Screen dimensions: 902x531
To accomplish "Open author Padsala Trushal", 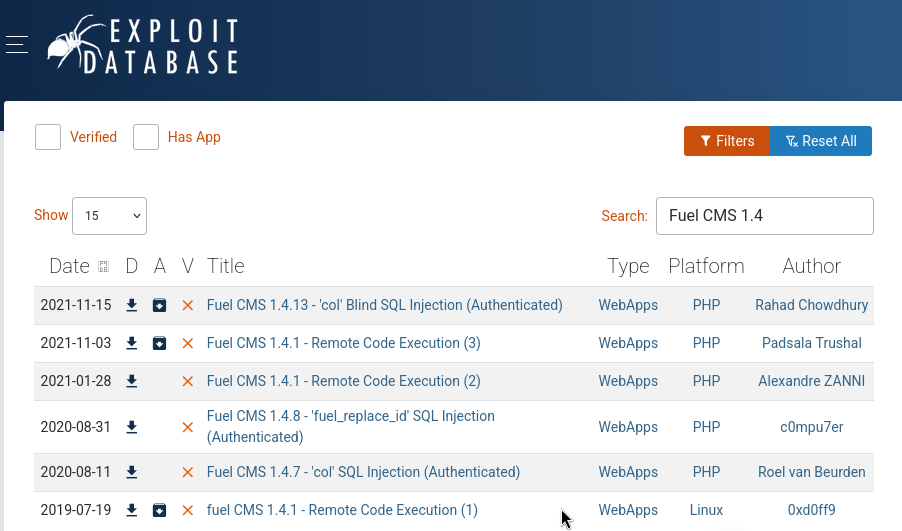I will coord(812,343).
